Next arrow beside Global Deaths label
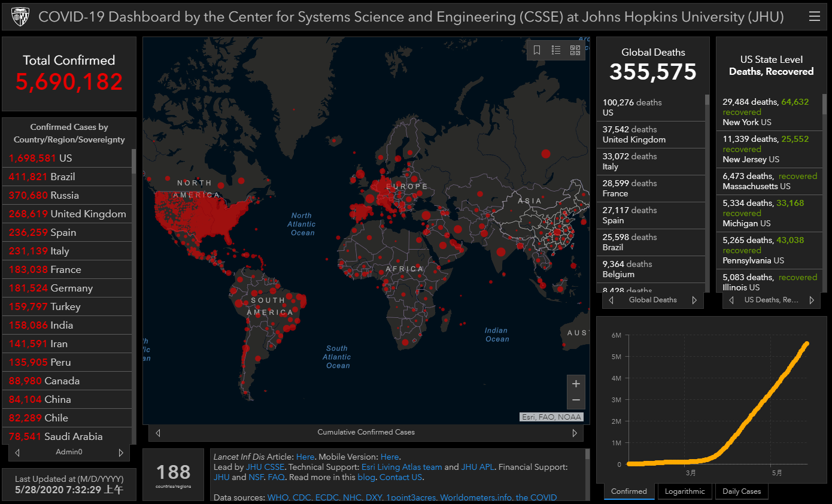This screenshot has height=504, width=832. coord(694,300)
